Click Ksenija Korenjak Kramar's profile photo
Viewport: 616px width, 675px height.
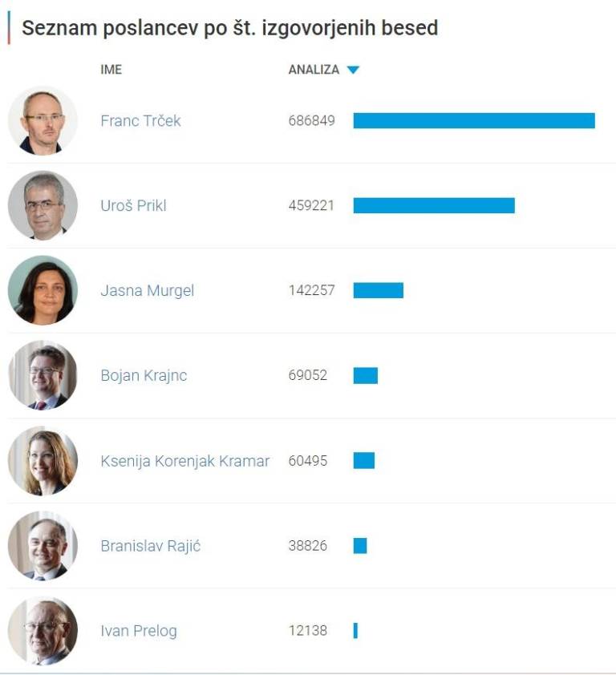pyautogui.click(x=43, y=460)
